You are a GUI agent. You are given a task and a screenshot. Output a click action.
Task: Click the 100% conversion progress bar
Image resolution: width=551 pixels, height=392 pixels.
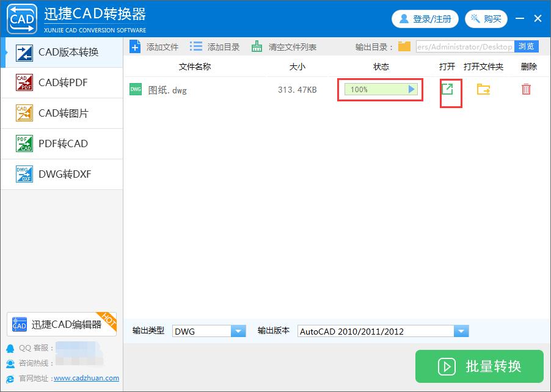pos(380,90)
